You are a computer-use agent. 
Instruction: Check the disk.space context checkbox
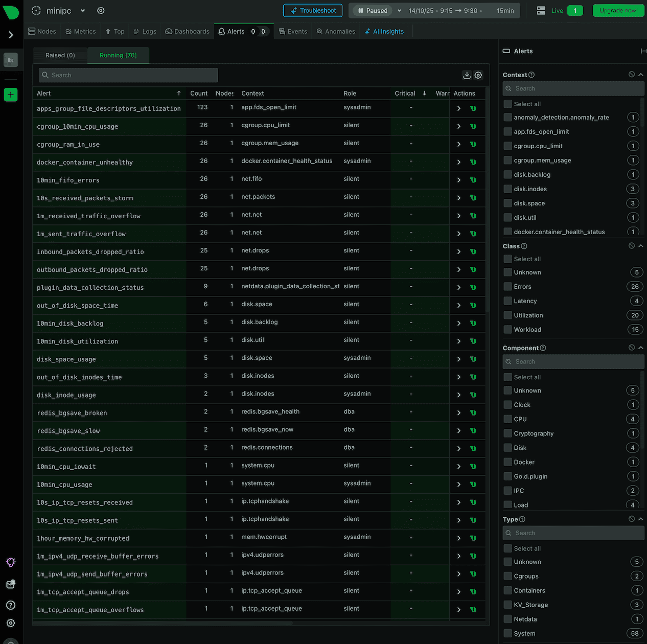pyautogui.click(x=507, y=203)
